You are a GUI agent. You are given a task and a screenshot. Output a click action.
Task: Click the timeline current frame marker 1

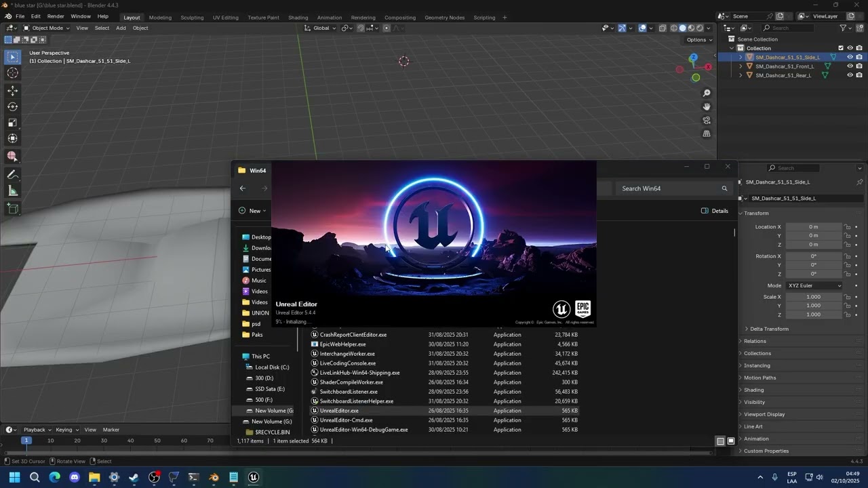click(x=26, y=441)
